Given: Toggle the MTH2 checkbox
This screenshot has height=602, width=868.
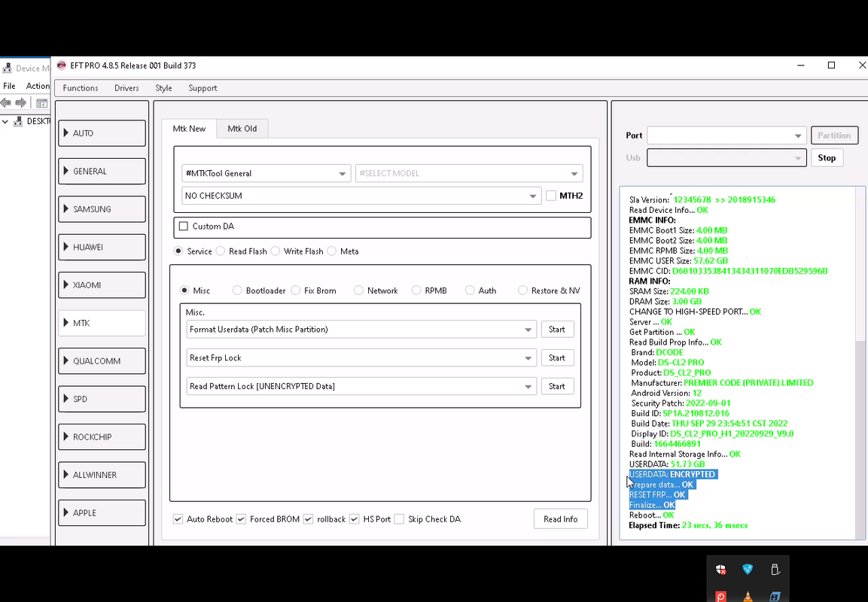Looking at the screenshot, I should [x=551, y=196].
